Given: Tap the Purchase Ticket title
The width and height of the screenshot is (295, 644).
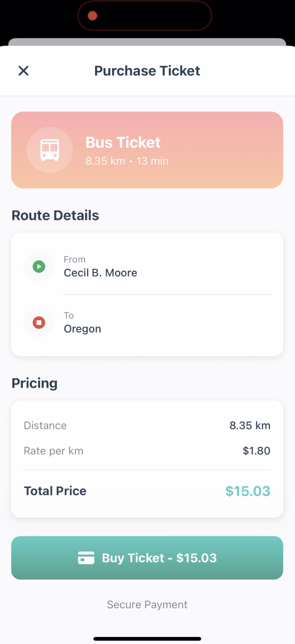Looking at the screenshot, I should 147,71.
